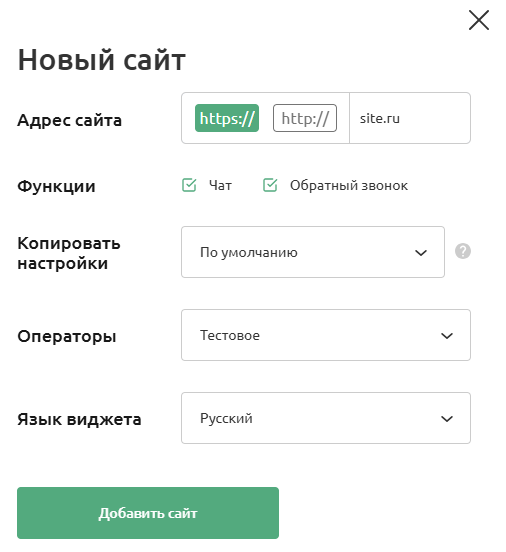506x552 pixels.
Task: Switch to the http:// protocol option
Action: 305,118
